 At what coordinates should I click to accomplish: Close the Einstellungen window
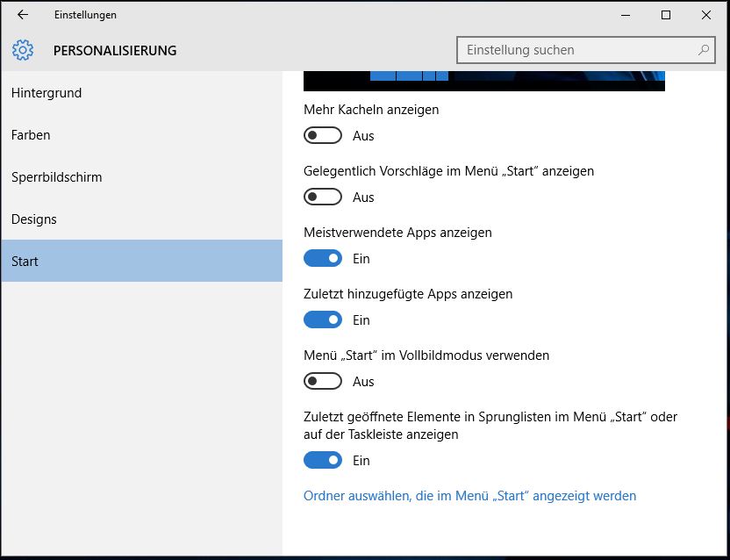[x=705, y=15]
